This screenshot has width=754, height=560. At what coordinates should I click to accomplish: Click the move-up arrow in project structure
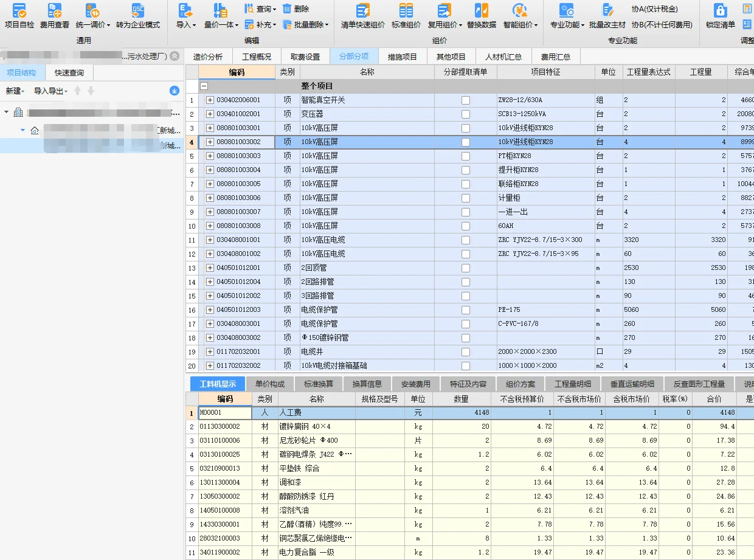coord(77,91)
